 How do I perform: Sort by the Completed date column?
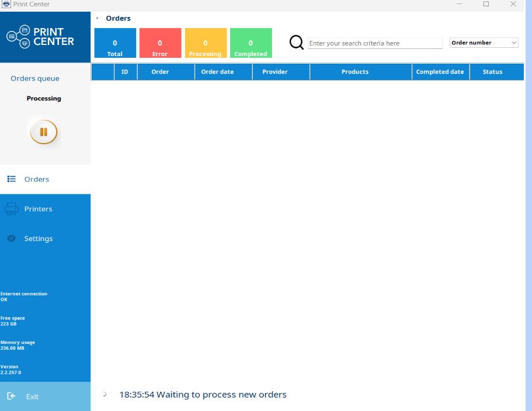point(440,72)
